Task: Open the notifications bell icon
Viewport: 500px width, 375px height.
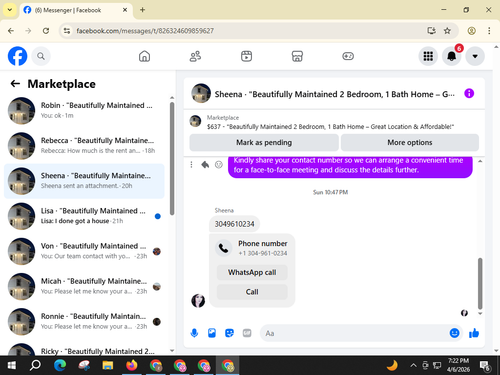Action: (452, 56)
